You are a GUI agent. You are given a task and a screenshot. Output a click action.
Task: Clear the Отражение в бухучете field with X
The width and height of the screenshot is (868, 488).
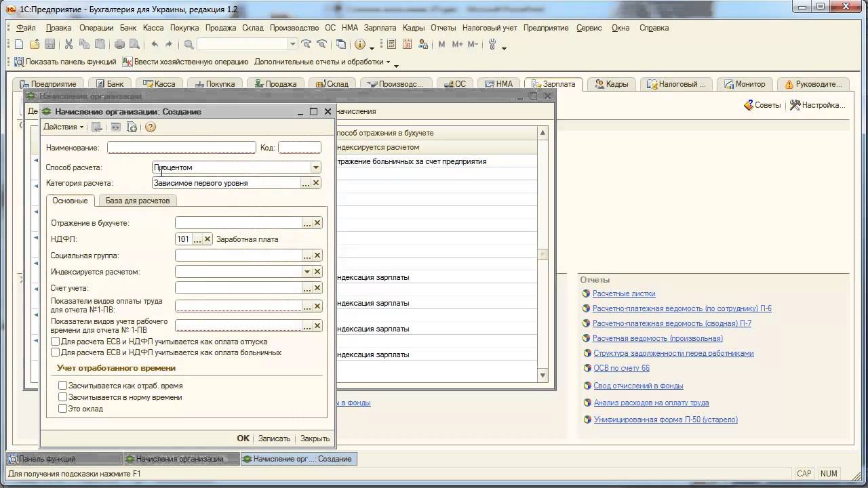[x=317, y=223]
